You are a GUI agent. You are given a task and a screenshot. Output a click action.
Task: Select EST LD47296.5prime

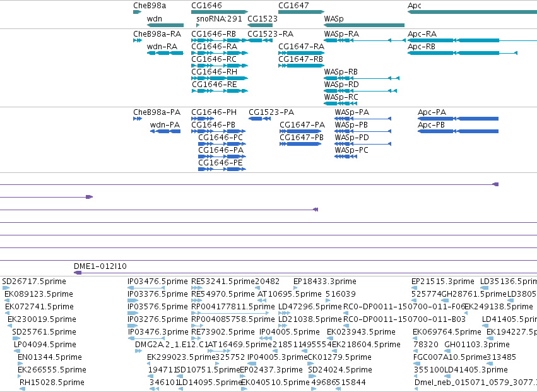[284, 313]
